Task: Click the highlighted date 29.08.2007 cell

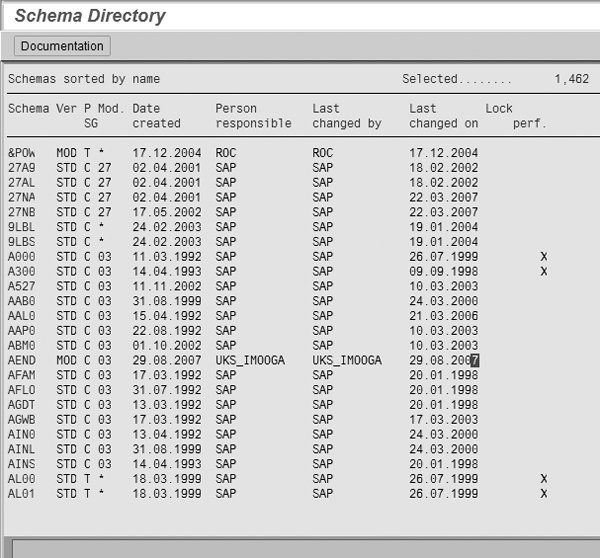Action: pos(444,359)
